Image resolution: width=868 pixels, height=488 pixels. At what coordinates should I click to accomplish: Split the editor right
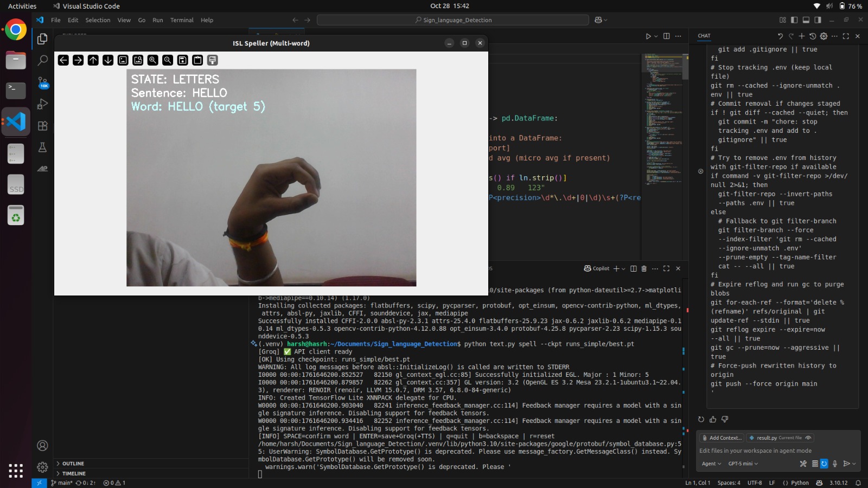coord(667,36)
